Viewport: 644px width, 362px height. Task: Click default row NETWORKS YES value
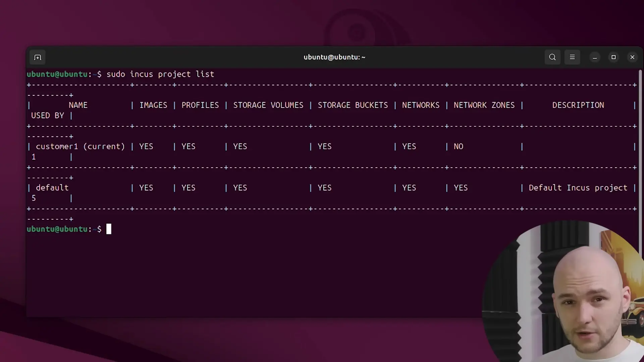coord(409,188)
